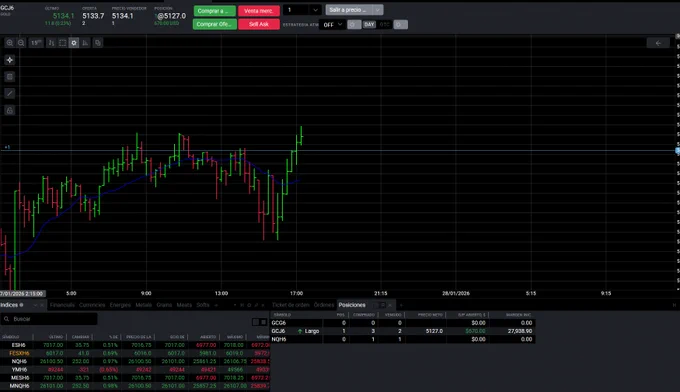Zoom in on the chart
This screenshot has height=392, width=680.
[10, 42]
